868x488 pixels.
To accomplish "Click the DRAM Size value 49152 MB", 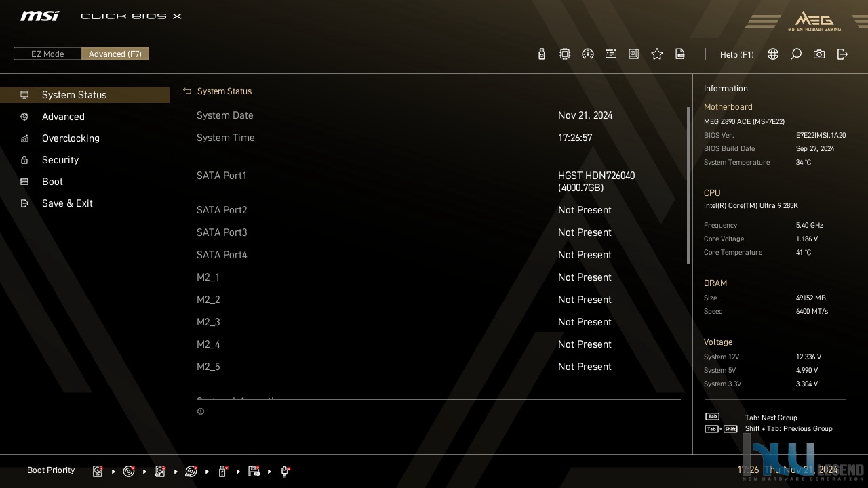I will [811, 298].
